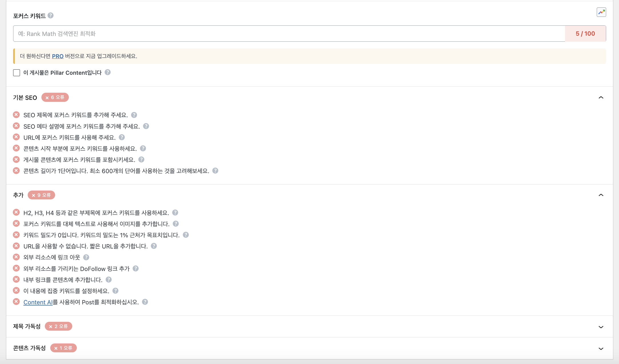Click help icon for SEO 제목 keyword error
Screen dimensions: 619x364
[134, 115]
